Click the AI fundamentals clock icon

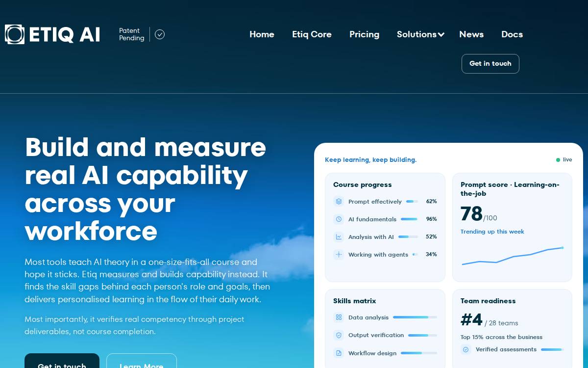pyautogui.click(x=339, y=219)
